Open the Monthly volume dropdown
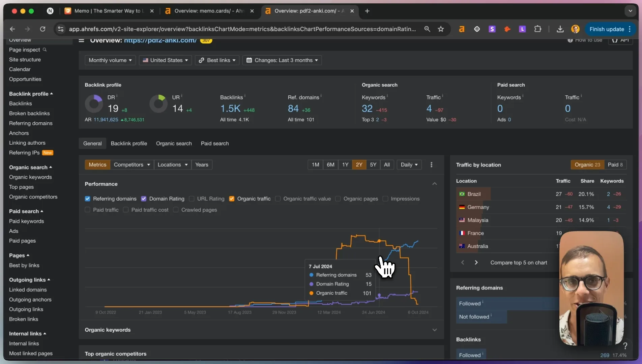Viewport: 642px width, 364px height. click(110, 60)
